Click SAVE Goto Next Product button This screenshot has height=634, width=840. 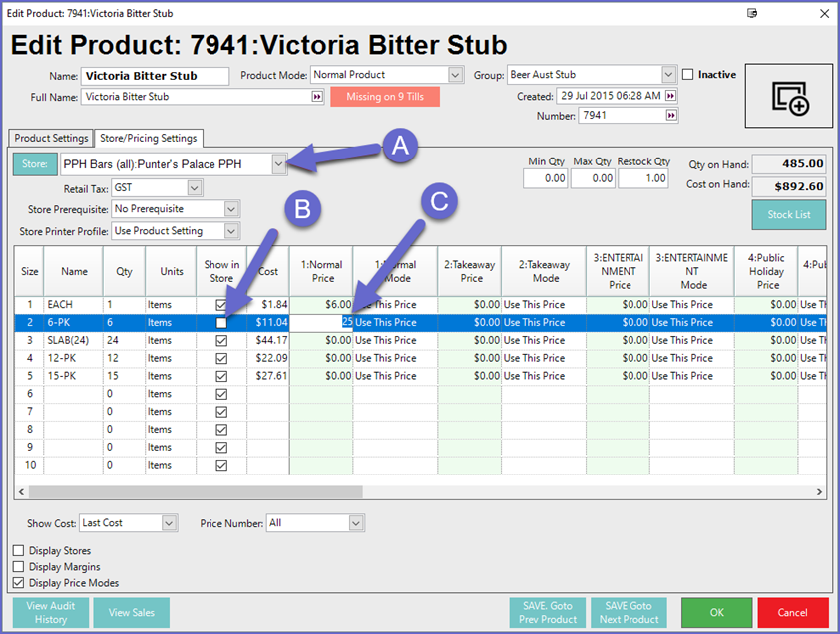(629, 613)
